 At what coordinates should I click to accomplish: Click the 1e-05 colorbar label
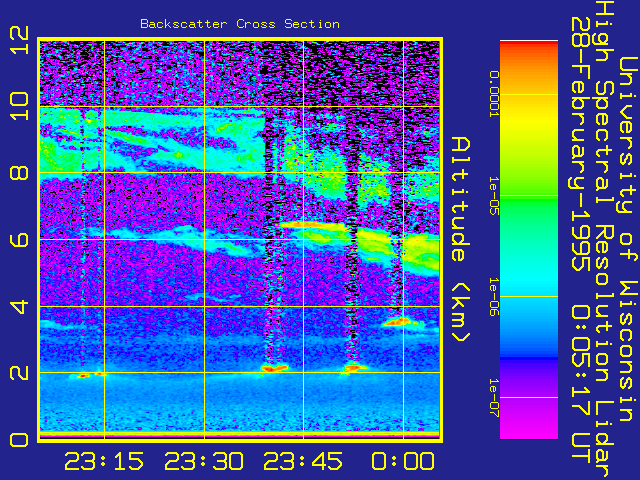[494, 196]
